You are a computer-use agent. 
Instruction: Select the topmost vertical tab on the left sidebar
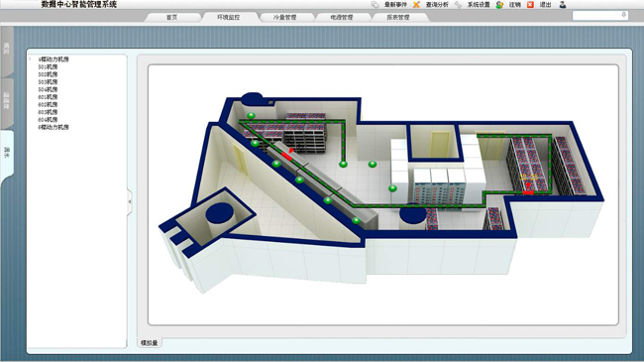point(7,50)
